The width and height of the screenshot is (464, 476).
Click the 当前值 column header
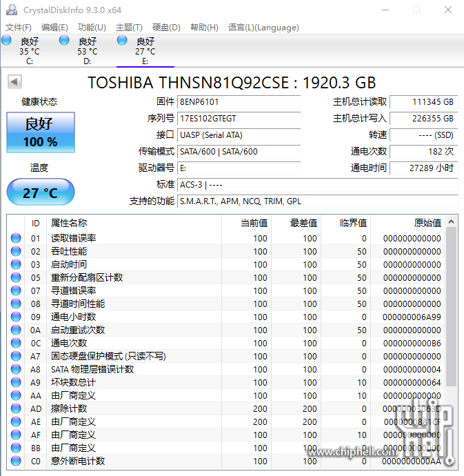(x=246, y=223)
